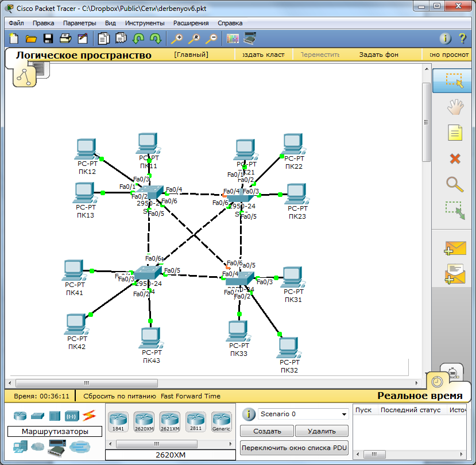Open the Параметры menu

click(80, 23)
